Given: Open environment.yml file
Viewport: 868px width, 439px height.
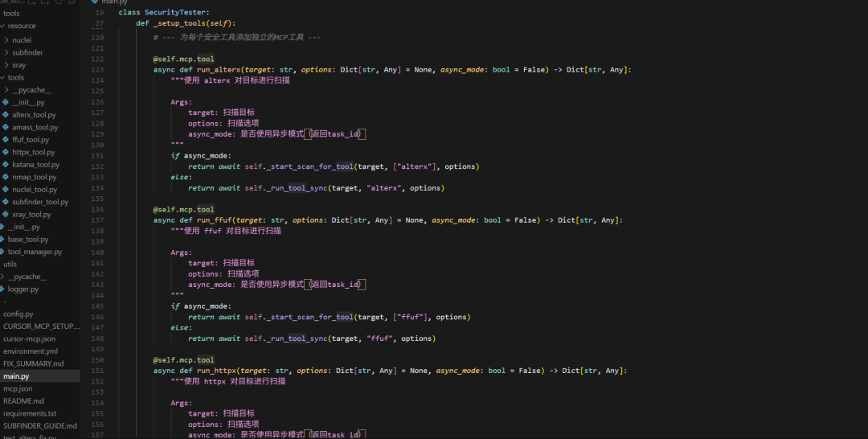Looking at the screenshot, I should [31, 351].
